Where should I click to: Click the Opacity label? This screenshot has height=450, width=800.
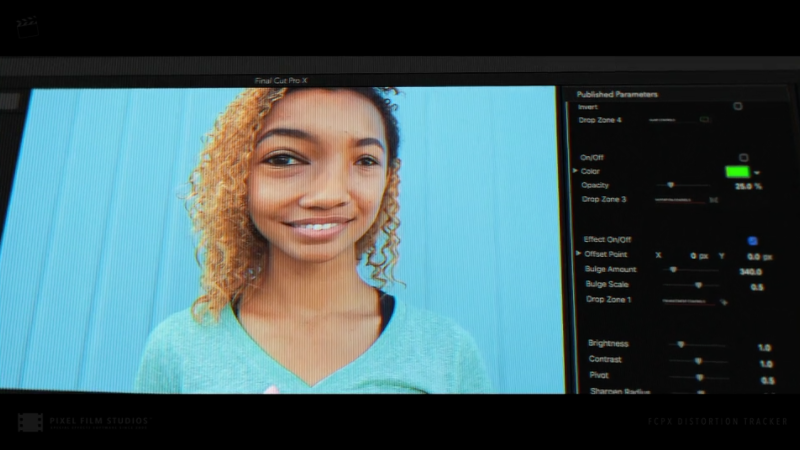tap(595, 185)
